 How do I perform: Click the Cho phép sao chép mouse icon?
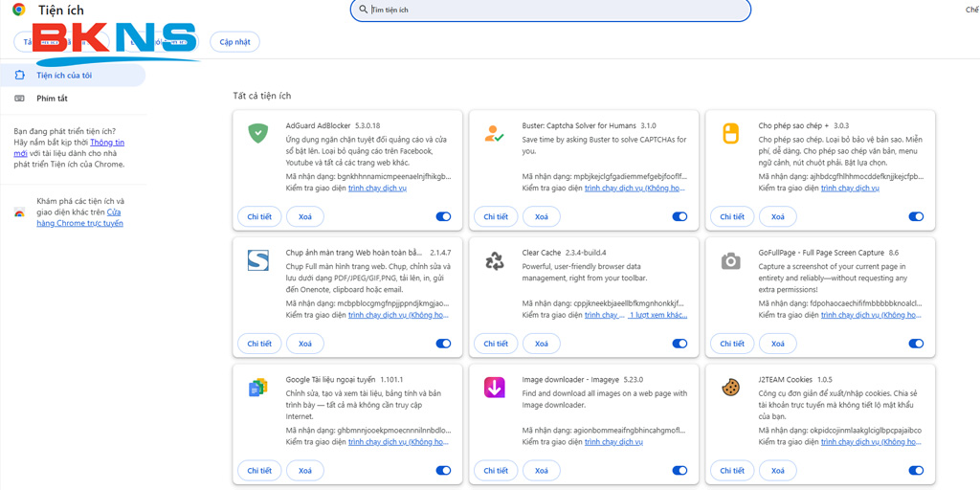(730, 133)
